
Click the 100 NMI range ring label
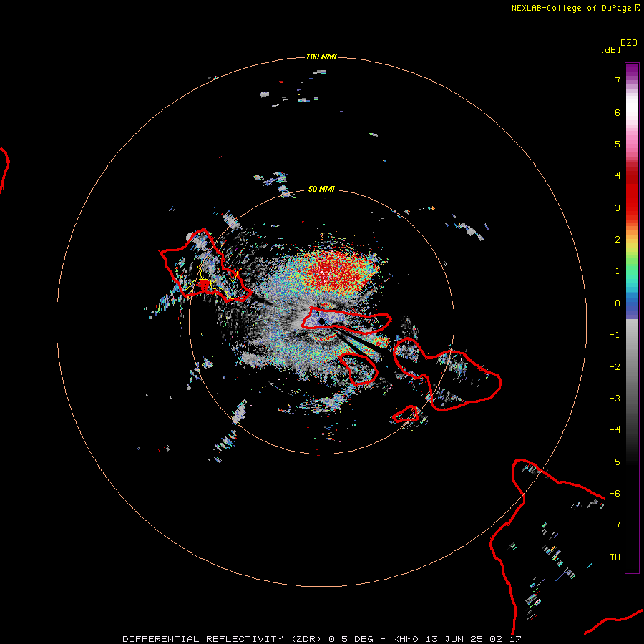tap(321, 57)
